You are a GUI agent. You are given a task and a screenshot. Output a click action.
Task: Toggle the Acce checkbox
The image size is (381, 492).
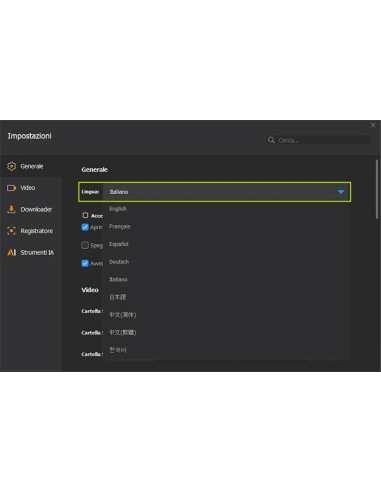(85, 215)
